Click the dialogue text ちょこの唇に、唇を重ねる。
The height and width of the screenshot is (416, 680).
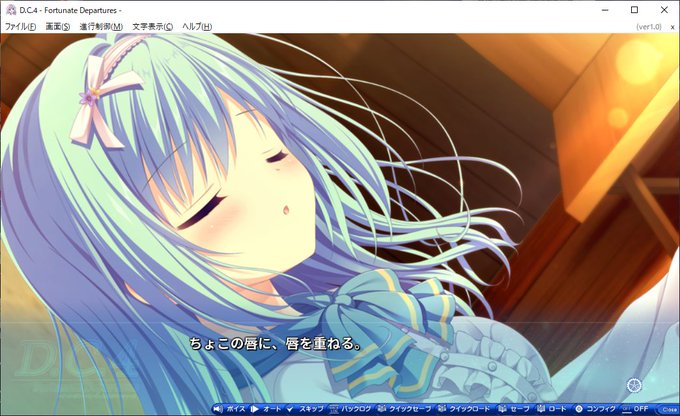coord(275,344)
